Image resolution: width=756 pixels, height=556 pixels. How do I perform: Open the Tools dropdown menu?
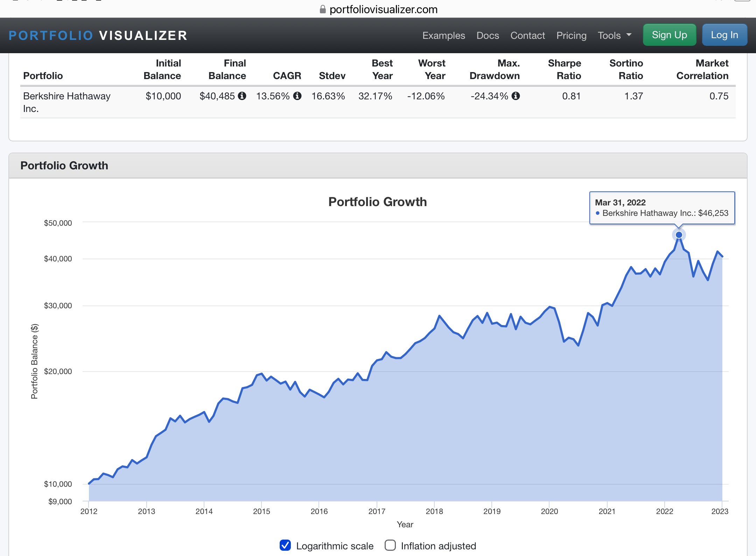pyautogui.click(x=615, y=35)
